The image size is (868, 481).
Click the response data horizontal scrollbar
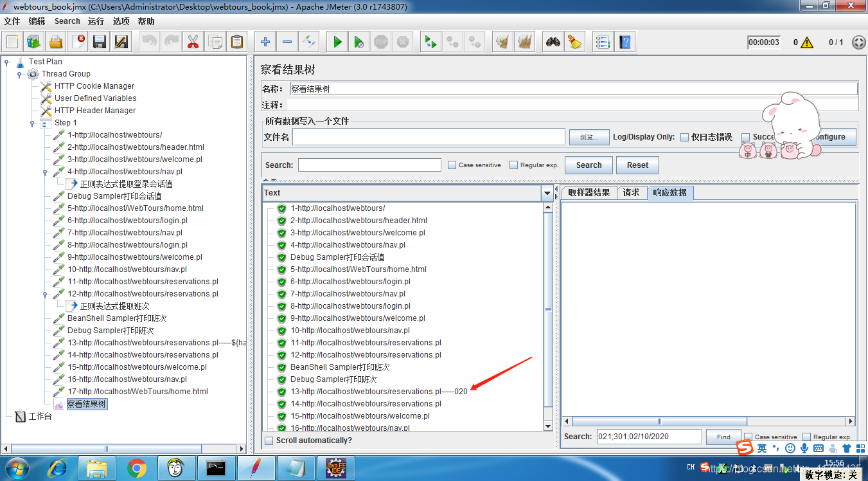click(709, 421)
